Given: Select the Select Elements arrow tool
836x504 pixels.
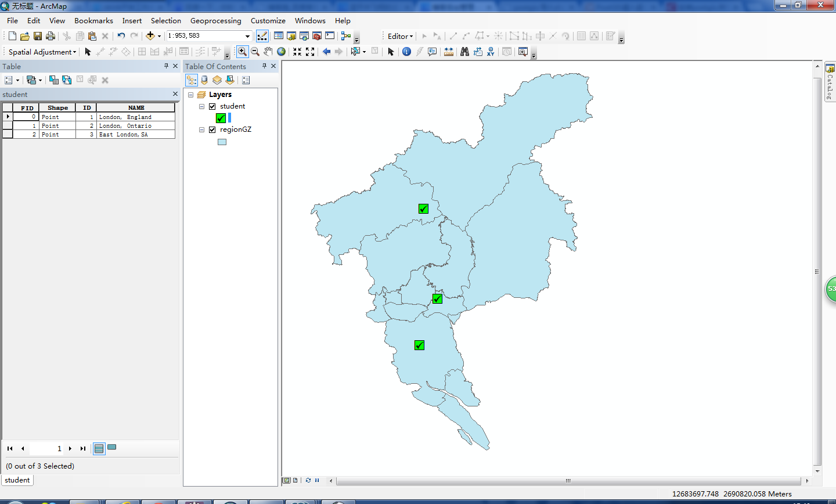Looking at the screenshot, I should tap(391, 52).
